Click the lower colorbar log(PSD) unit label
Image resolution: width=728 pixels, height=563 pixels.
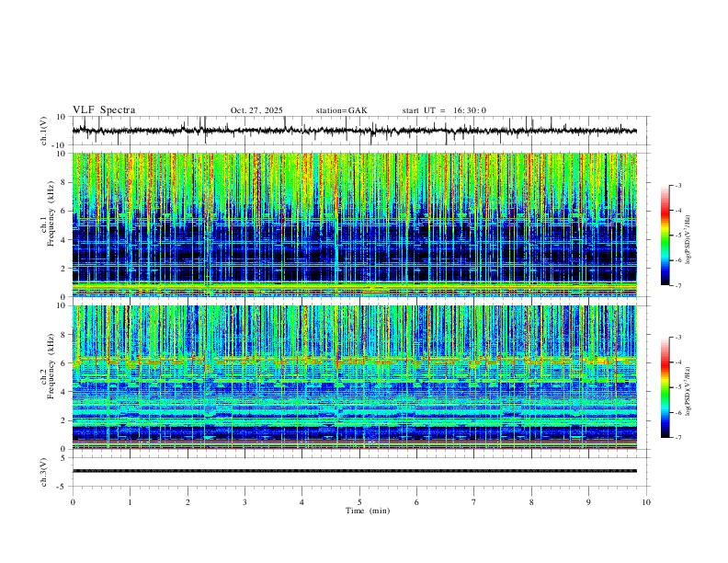coord(688,391)
